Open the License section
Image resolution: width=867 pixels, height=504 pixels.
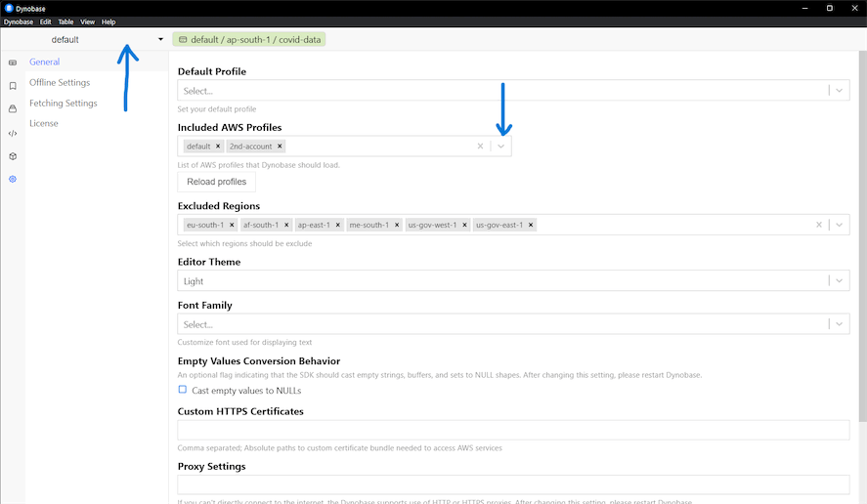click(x=44, y=123)
